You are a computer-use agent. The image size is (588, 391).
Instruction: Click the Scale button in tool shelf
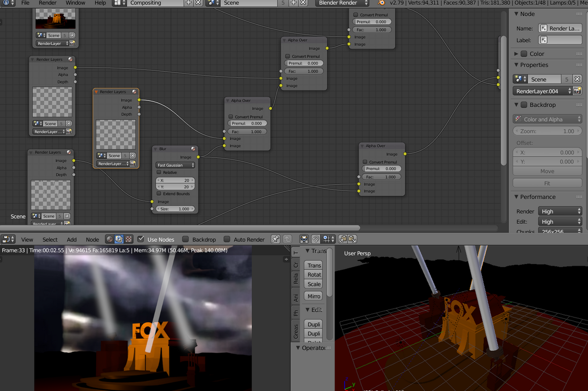click(x=314, y=284)
